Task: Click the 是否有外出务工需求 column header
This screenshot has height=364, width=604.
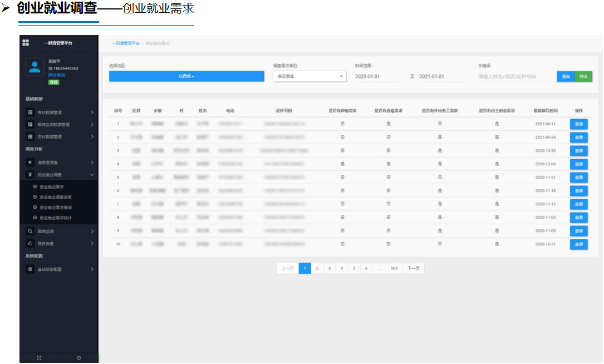Action: 440,111
